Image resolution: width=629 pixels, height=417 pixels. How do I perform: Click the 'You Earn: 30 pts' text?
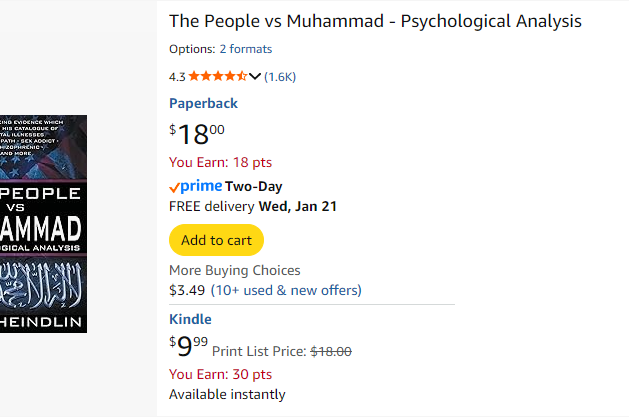coord(220,374)
